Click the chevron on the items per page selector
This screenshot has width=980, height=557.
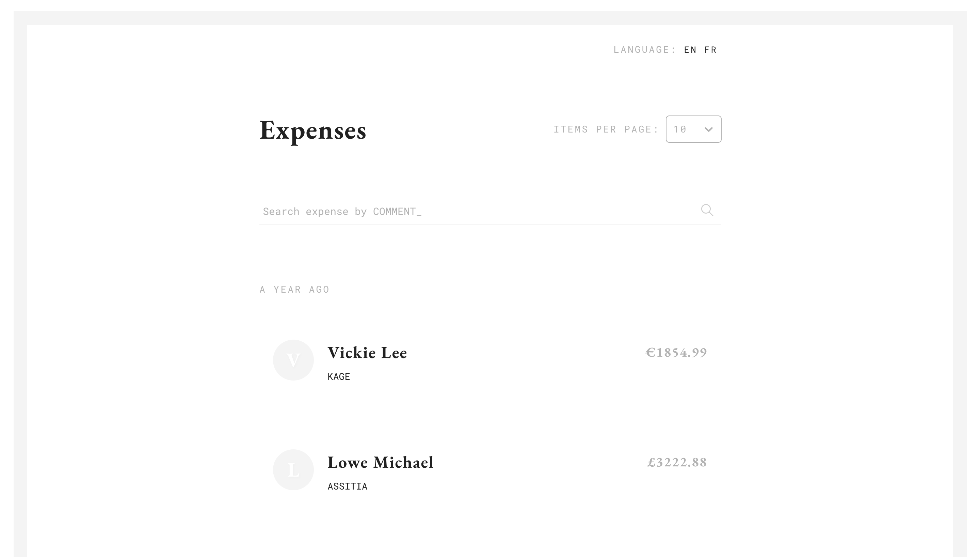(x=709, y=129)
